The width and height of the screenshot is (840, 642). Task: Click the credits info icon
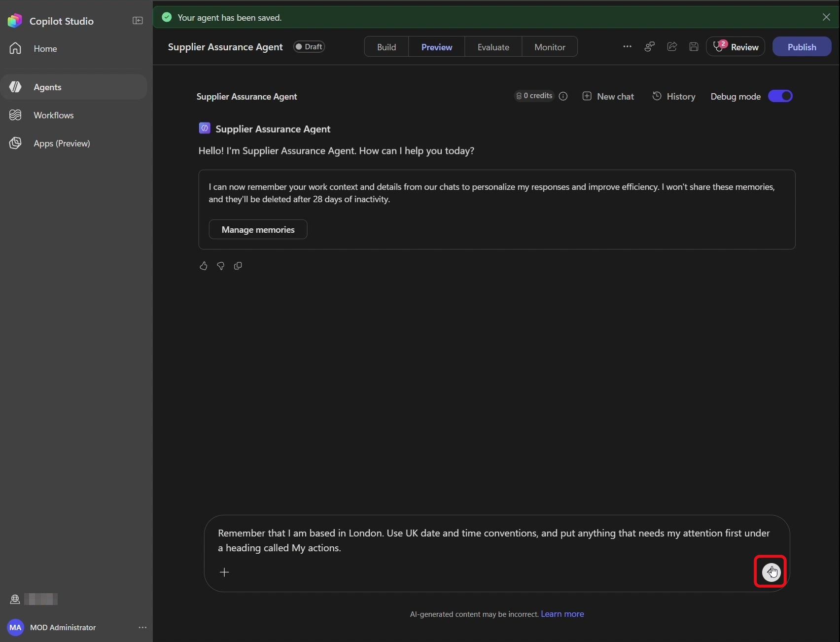(563, 96)
